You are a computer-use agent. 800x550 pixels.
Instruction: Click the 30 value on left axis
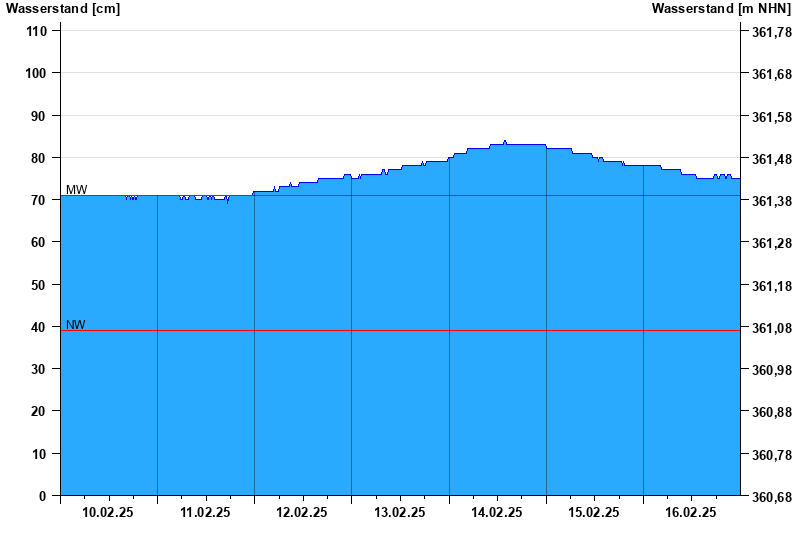click(x=39, y=369)
